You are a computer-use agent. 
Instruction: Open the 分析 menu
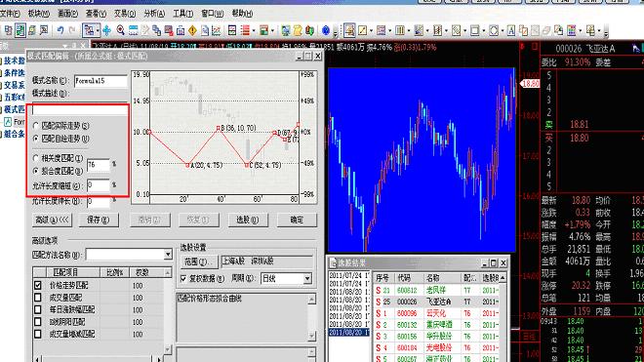point(154,14)
